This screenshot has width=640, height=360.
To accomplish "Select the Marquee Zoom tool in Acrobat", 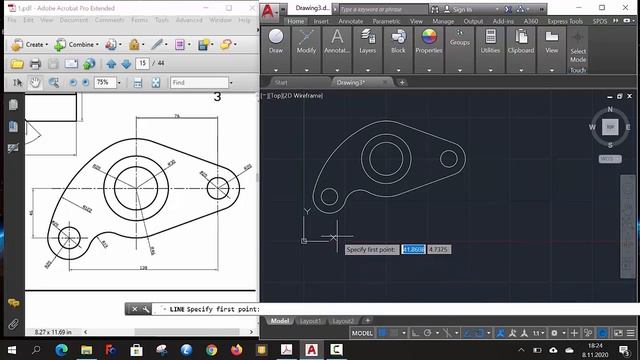I will pyautogui.click(x=53, y=83).
